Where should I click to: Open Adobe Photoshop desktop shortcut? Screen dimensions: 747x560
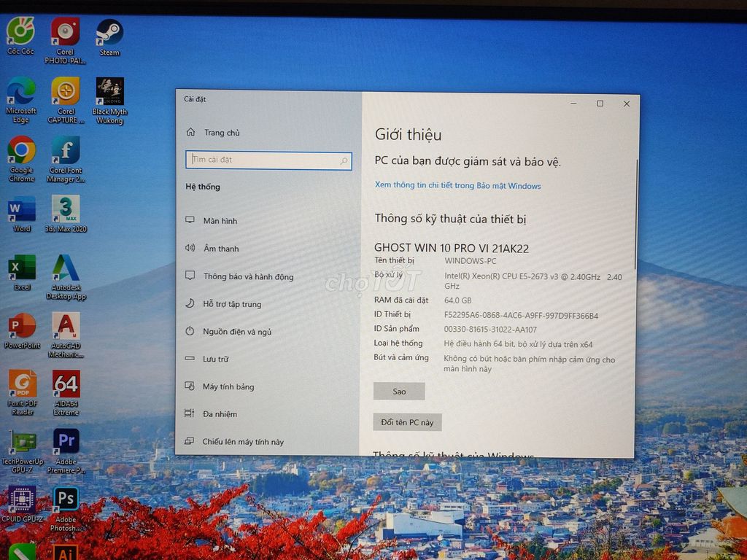pos(66,500)
